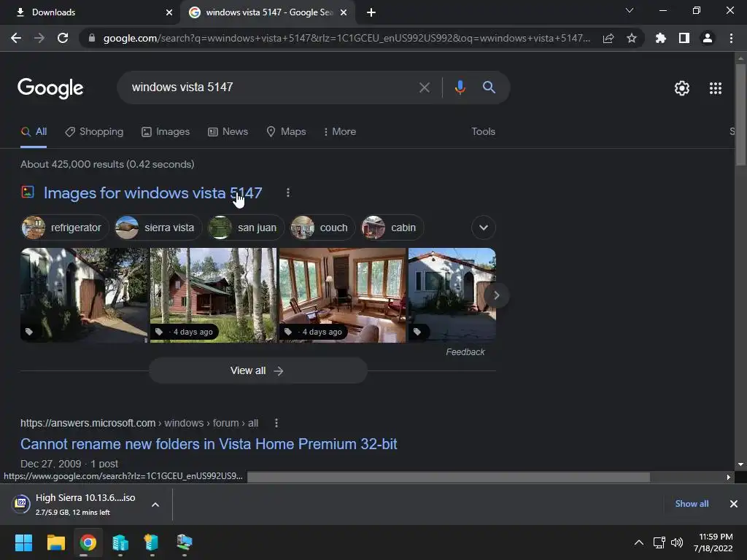Click View all images button
Viewport: 747px width, 560px height.
pyautogui.click(x=258, y=370)
